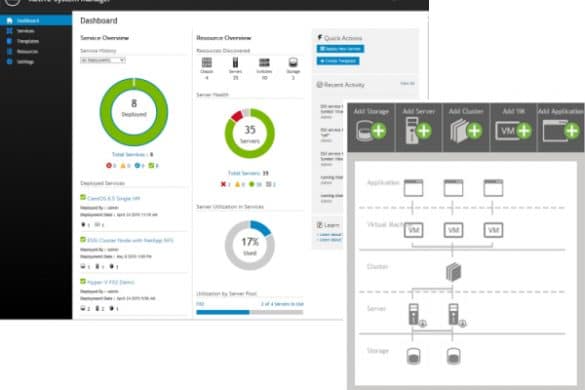The height and width of the screenshot is (390, 585).
Task: Select the middle VM box in the diagram
Action: [x=453, y=230]
